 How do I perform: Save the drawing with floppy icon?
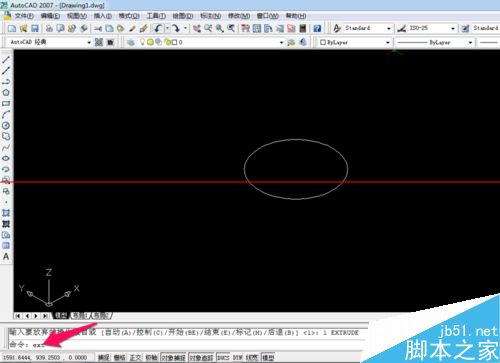point(35,28)
